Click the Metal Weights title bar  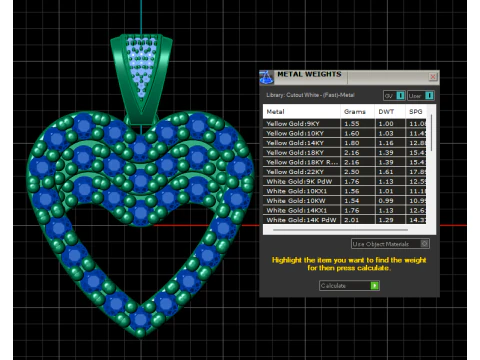349,77
